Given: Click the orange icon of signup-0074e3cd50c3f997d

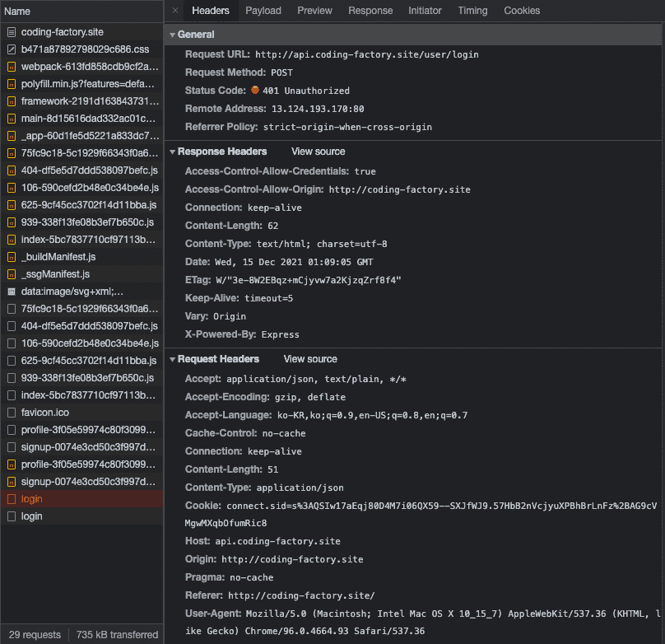Looking at the screenshot, I should (12, 482).
